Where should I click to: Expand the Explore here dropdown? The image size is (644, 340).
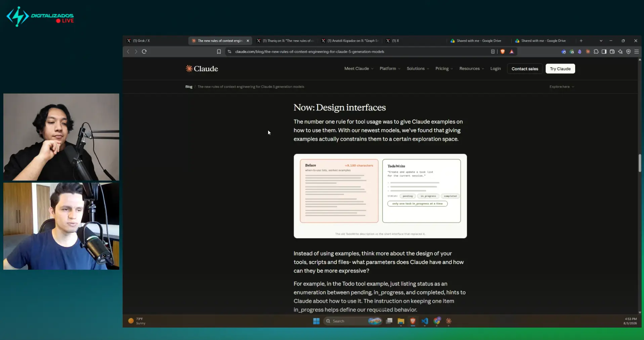[x=562, y=87]
